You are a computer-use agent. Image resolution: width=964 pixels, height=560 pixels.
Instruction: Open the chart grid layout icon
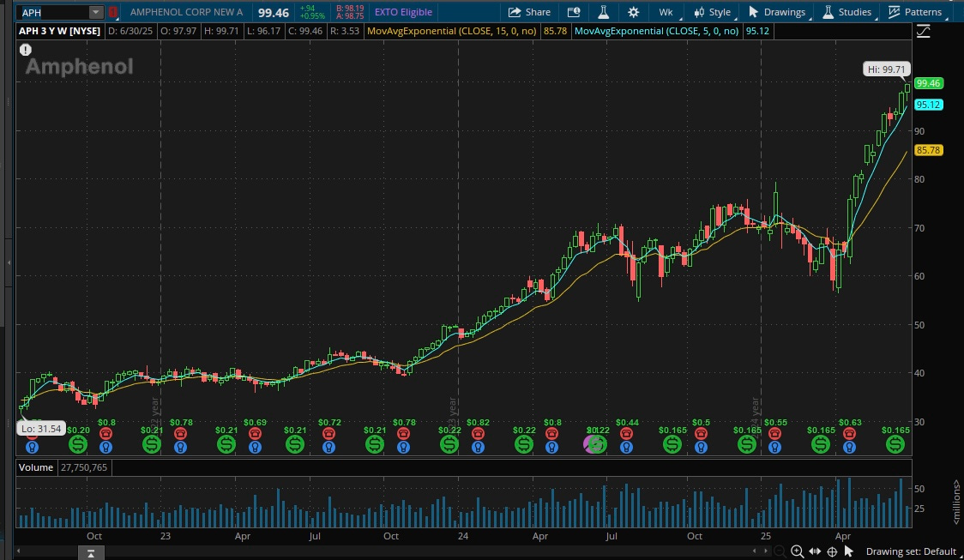[574, 12]
